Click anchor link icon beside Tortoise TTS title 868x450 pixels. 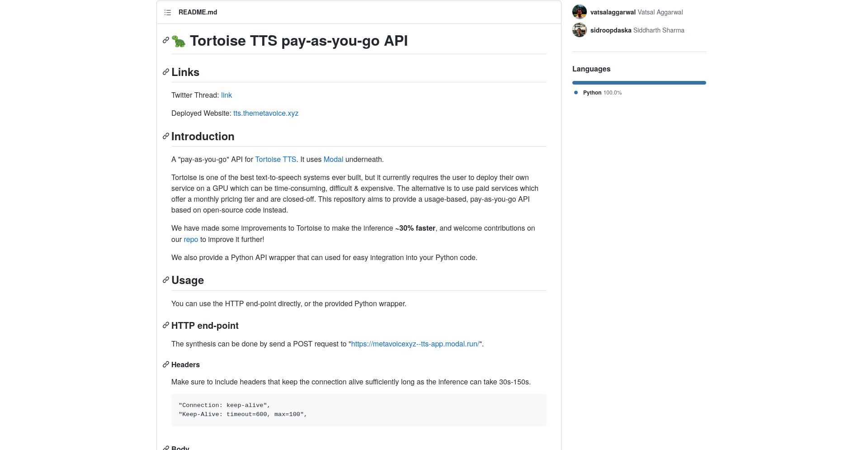tap(166, 40)
